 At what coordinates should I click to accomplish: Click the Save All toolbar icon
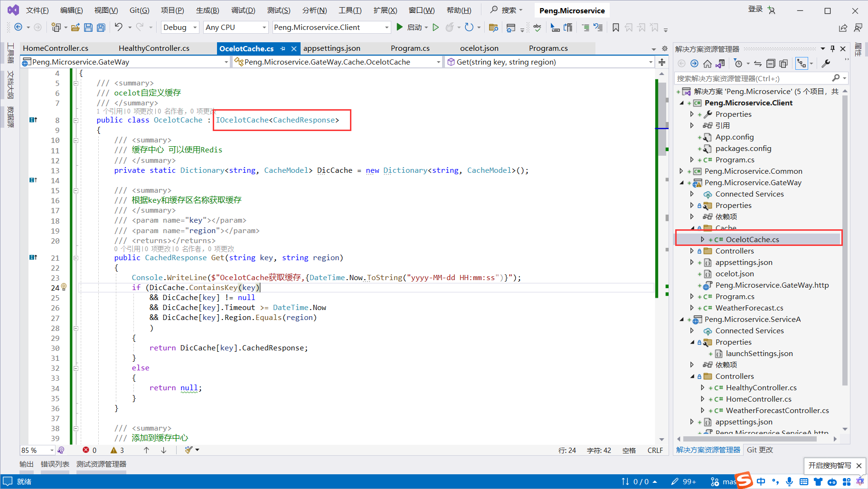[x=101, y=28]
